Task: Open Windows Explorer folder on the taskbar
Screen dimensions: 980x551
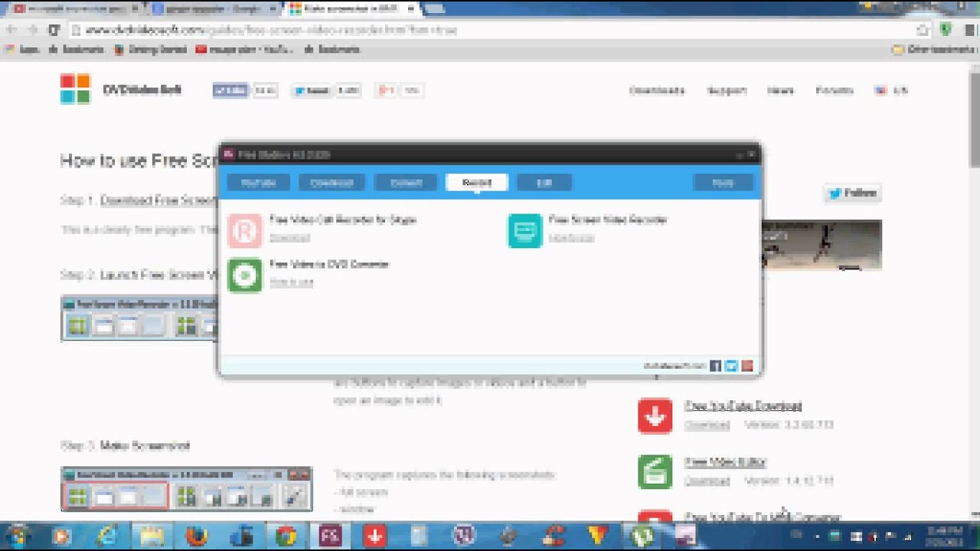Action: pyautogui.click(x=152, y=536)
